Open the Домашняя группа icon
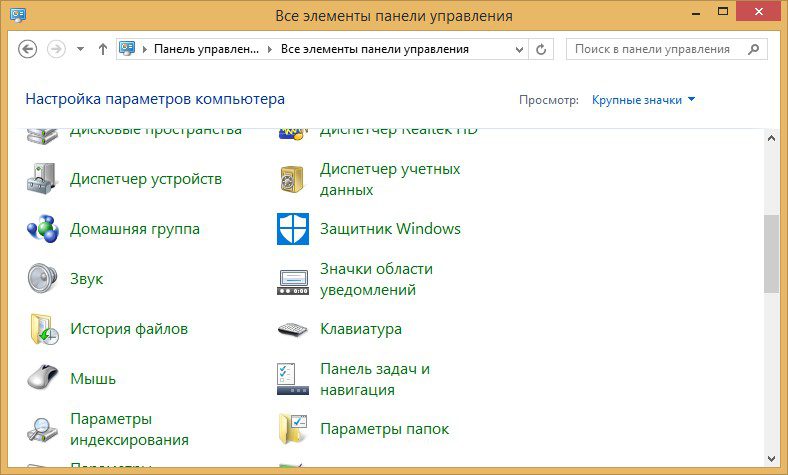Screen dimensions: 788x475 43,229
